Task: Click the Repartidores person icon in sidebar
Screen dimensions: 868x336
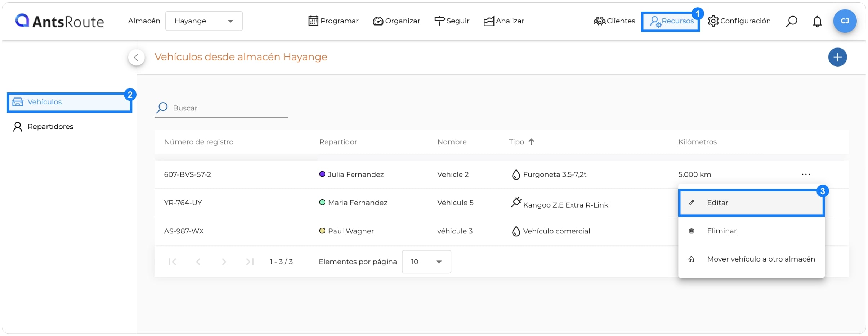Action: 18,127
